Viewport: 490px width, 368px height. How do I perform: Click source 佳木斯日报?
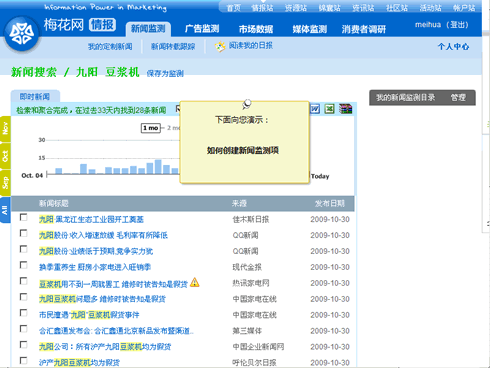(251, 219)
